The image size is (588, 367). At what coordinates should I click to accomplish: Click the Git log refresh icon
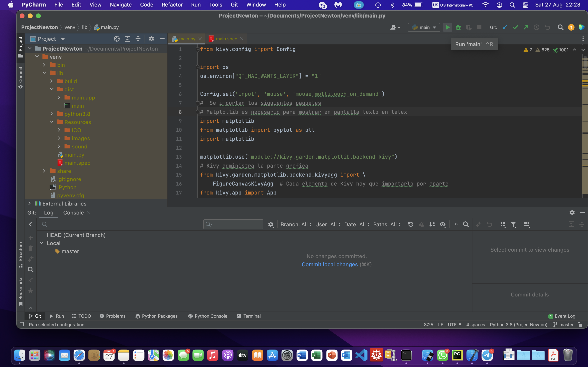pyautogui.click(x=411, y=224)
